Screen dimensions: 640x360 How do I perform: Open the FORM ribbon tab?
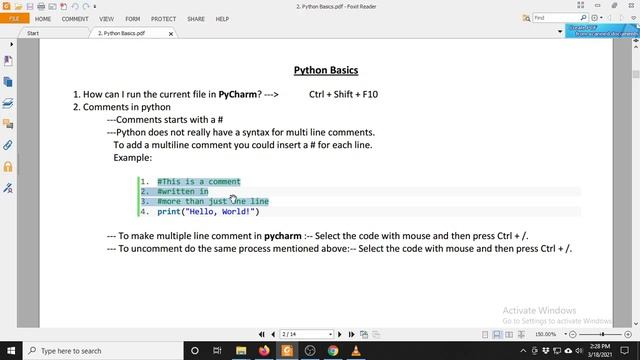click(133, 19)
